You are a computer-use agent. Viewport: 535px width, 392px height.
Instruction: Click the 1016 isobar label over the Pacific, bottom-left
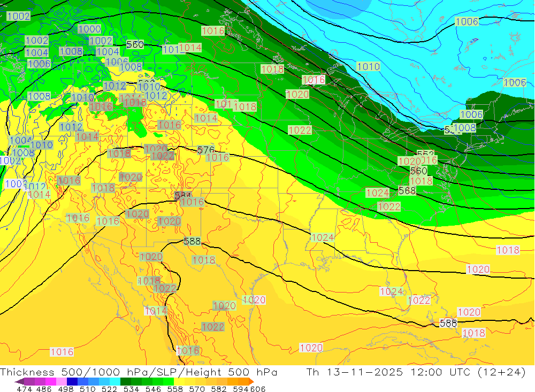pos(62,352)
